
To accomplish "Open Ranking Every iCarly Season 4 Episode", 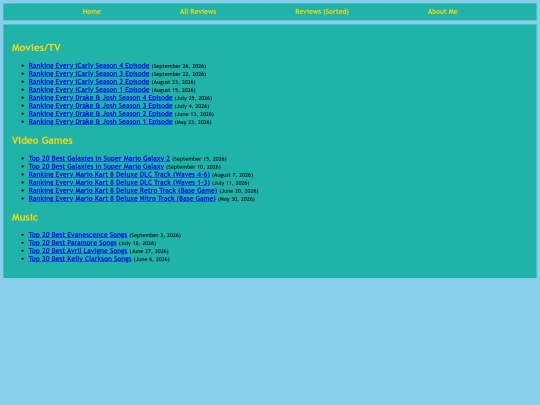I will click(x=89, y=65).
